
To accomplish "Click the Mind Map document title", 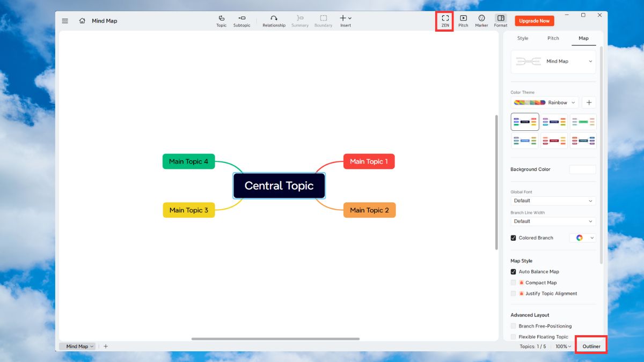I will click(x=105, y=21).
